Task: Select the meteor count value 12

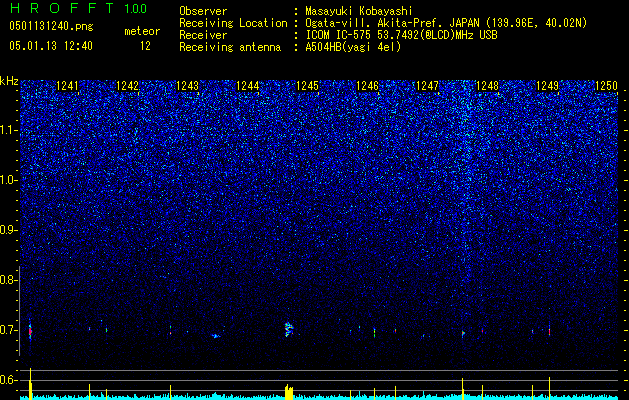Action: [x=145, y=46]
